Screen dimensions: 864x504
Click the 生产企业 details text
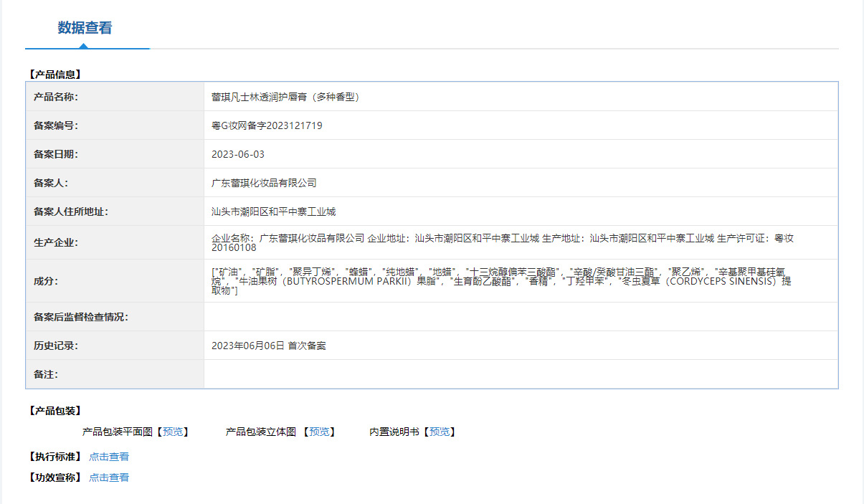click(503, 242)
